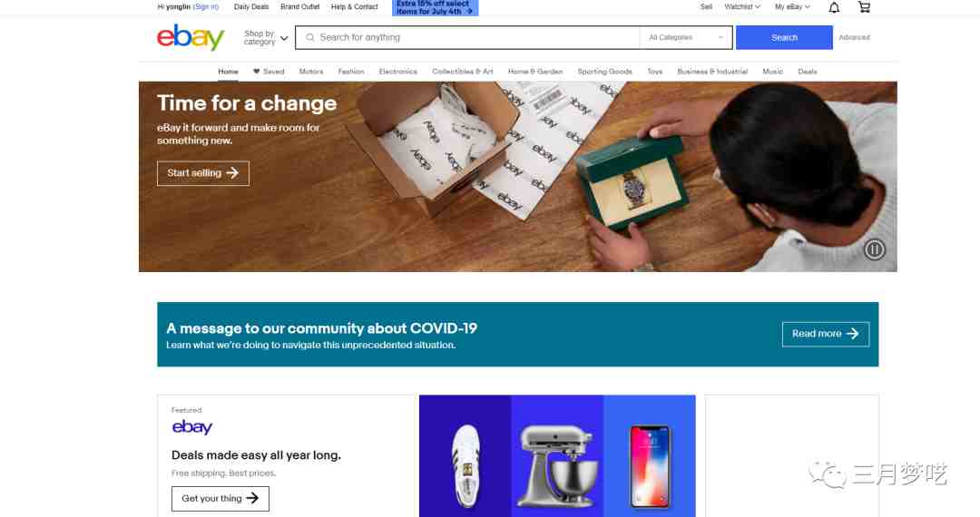Click the eBay logo in header
The width and height of the screenshot is (980, 517).
[x=191, y=37]
